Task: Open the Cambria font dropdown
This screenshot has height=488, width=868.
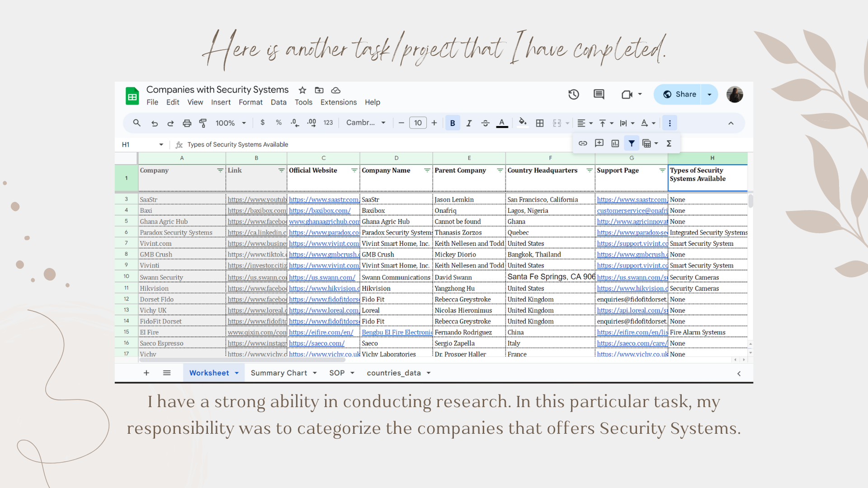Action: (x=365, y=123)
